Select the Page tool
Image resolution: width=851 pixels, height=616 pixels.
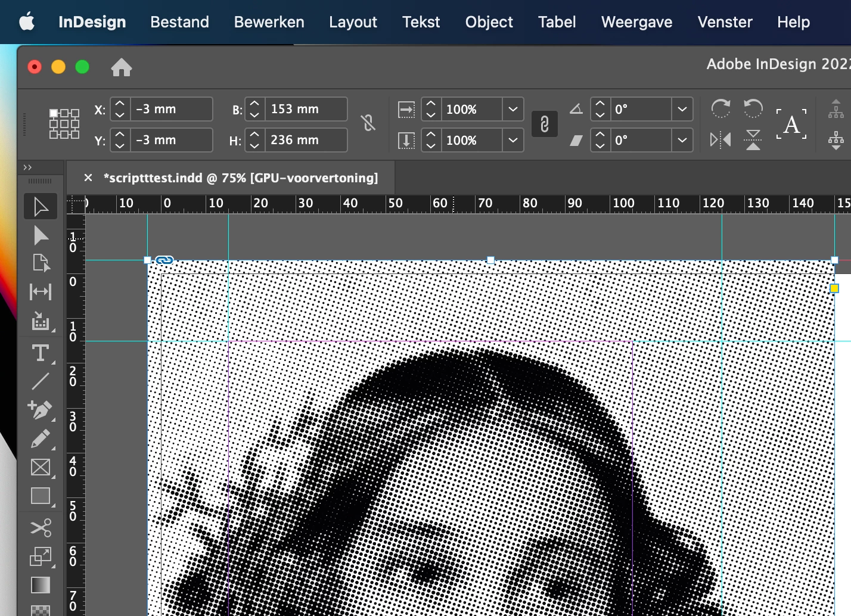tap(41, 263)
